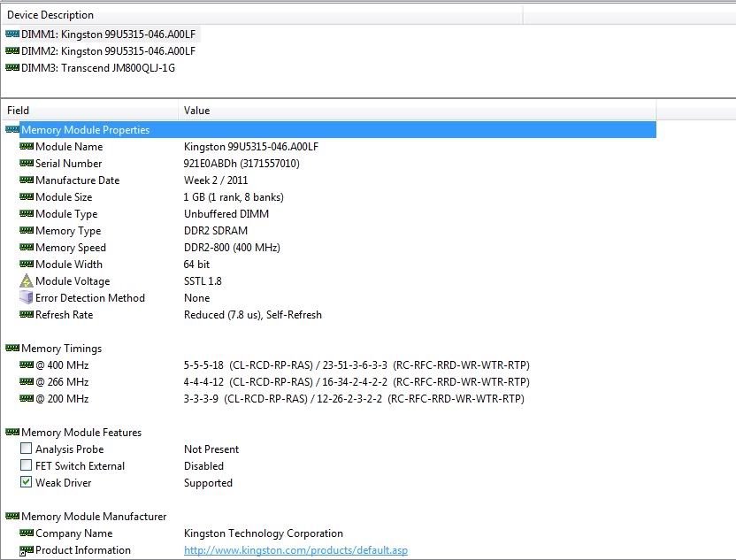The image size is (736, 560).
Task: Toggle the Weak Driver checkbox
Action: 27,482
